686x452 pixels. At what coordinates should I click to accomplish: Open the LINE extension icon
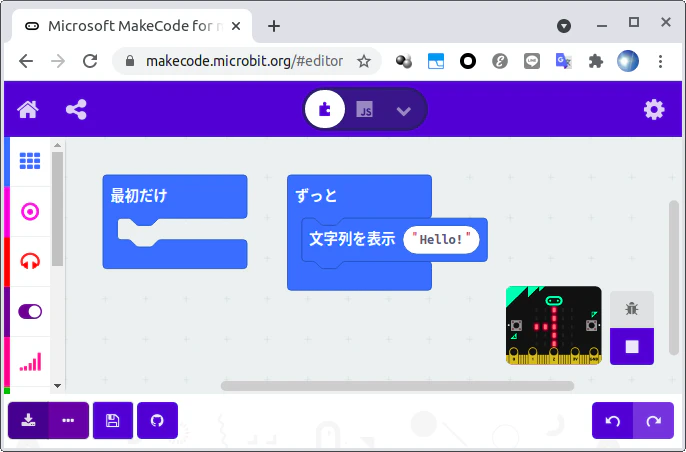point(532,61)
